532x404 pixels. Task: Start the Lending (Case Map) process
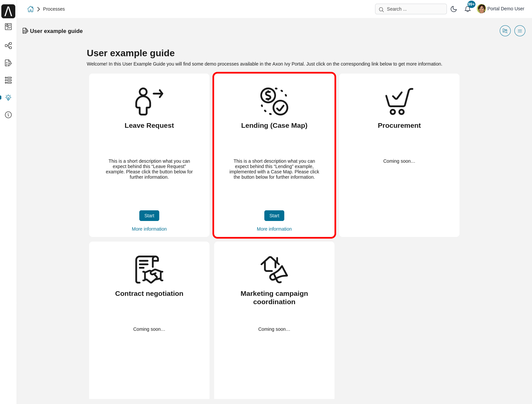coord(274,215)
